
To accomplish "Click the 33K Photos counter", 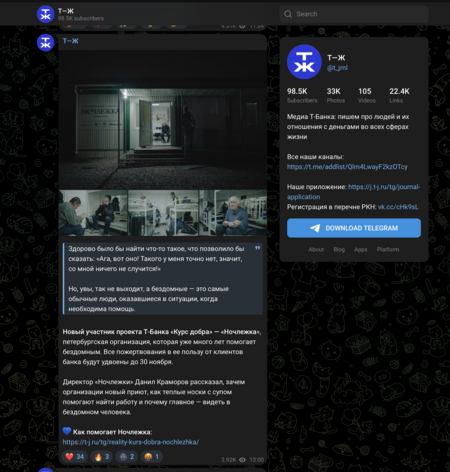I will click(x=335, y=95).
